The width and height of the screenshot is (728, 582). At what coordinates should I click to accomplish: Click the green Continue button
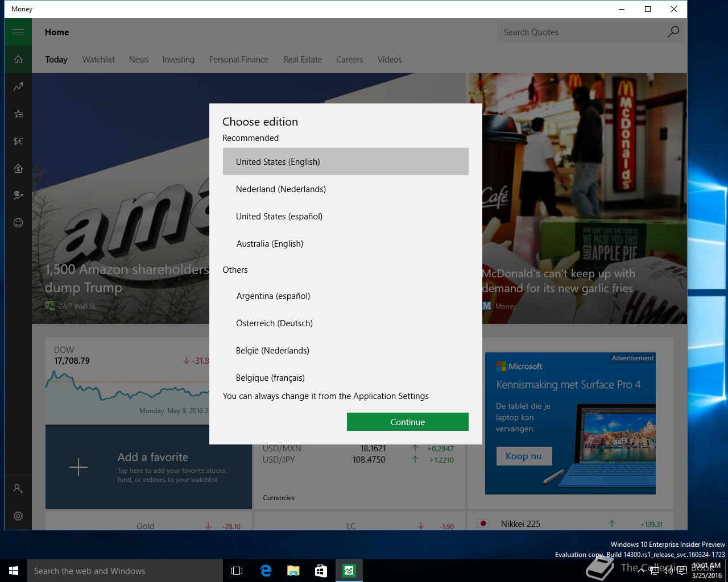tap(408, 422)
